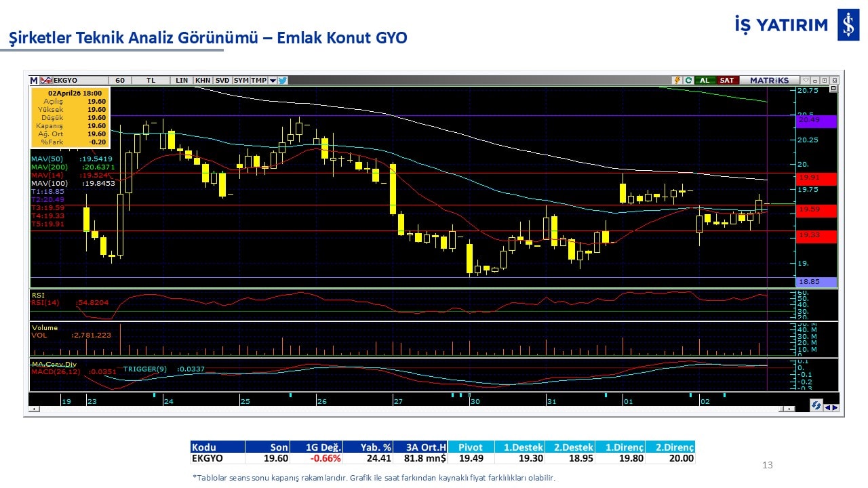Click the İş Yatırım logo

[x=848, y=25]
